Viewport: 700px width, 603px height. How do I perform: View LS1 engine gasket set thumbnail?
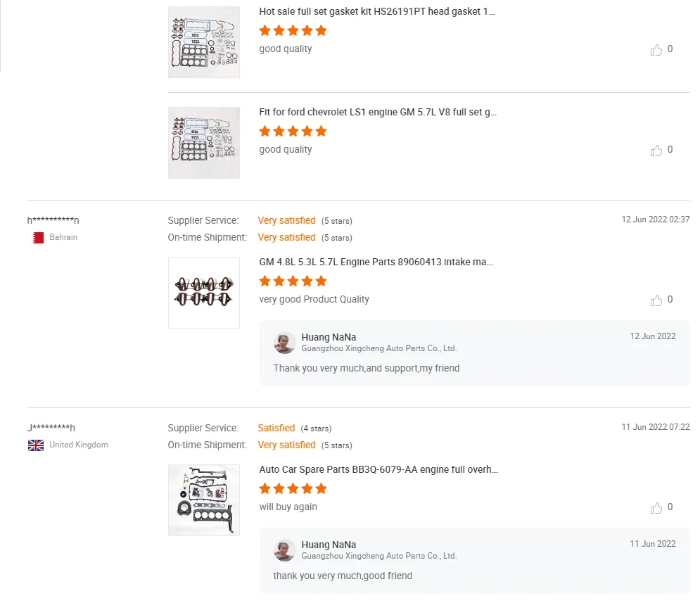click(x=204, y=143)
